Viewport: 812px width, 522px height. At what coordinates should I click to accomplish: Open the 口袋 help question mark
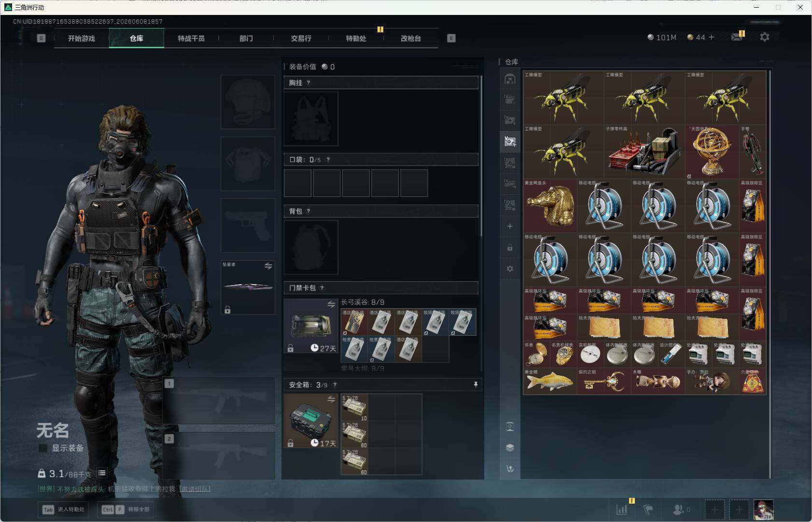pos(328,159)
